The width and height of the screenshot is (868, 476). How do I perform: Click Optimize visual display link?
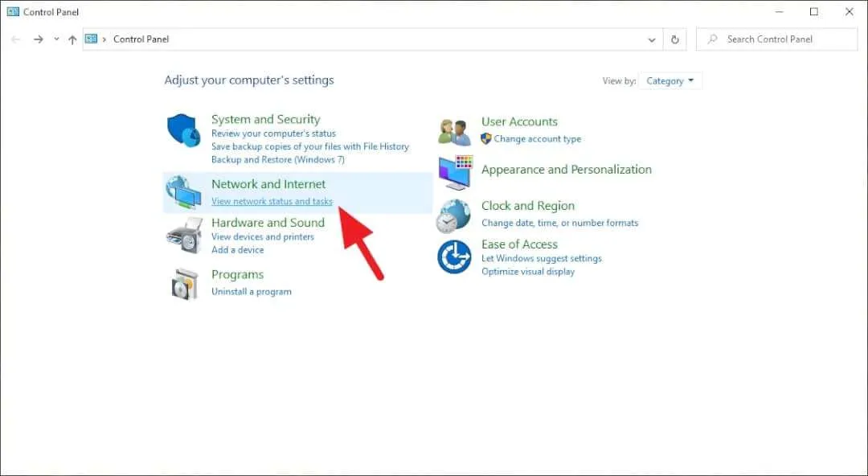click(x=528, y=272)
